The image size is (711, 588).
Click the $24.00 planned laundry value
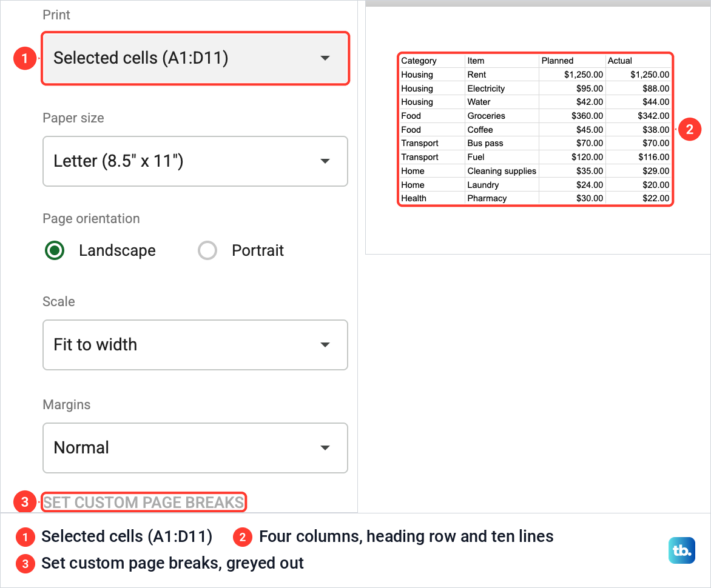pos(590,185)
